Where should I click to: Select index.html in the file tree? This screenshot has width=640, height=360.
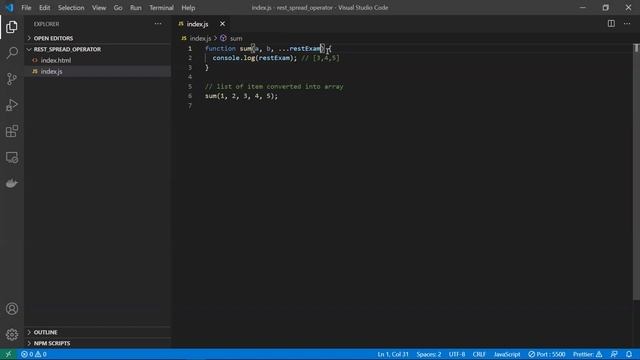coord(97,60)
